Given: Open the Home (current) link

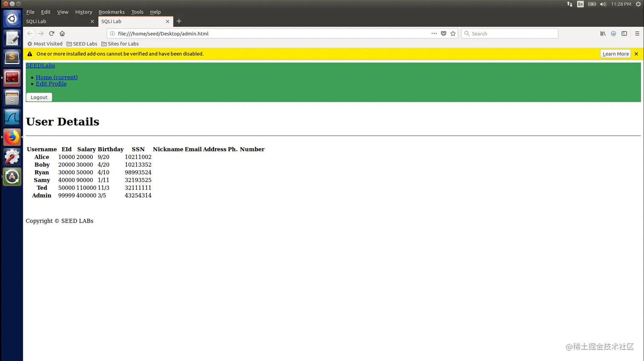Looking at the screenshot, I should [57, 77].
